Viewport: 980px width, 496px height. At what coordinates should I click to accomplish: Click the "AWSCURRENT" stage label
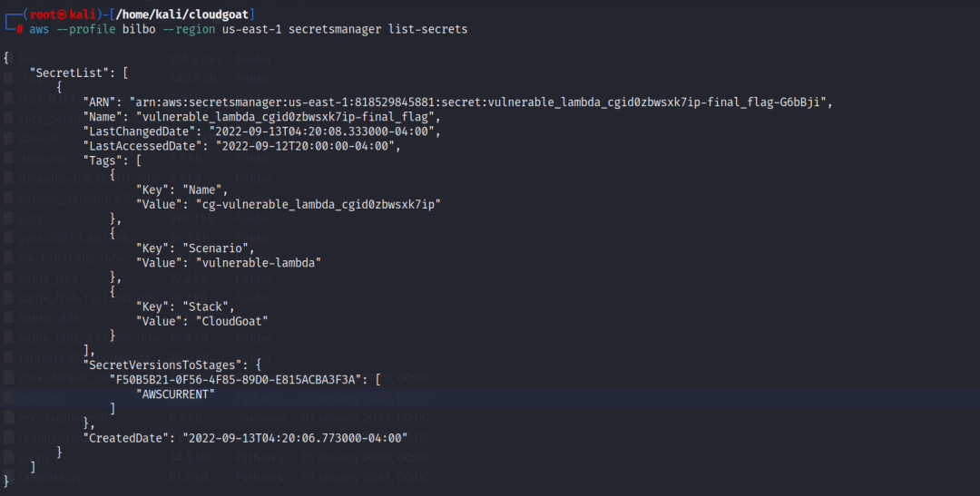[x=176, y=394]
